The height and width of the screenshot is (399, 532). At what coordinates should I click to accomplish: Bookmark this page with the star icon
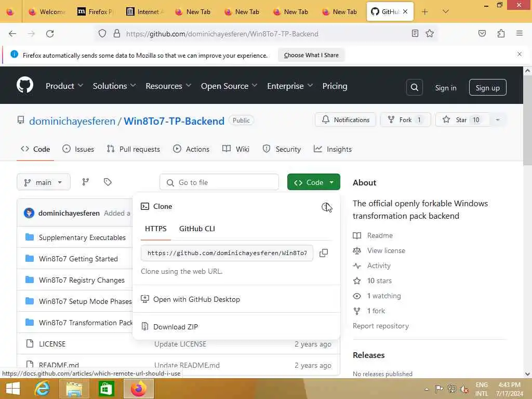pyautogui.click(x=430, y=33)
